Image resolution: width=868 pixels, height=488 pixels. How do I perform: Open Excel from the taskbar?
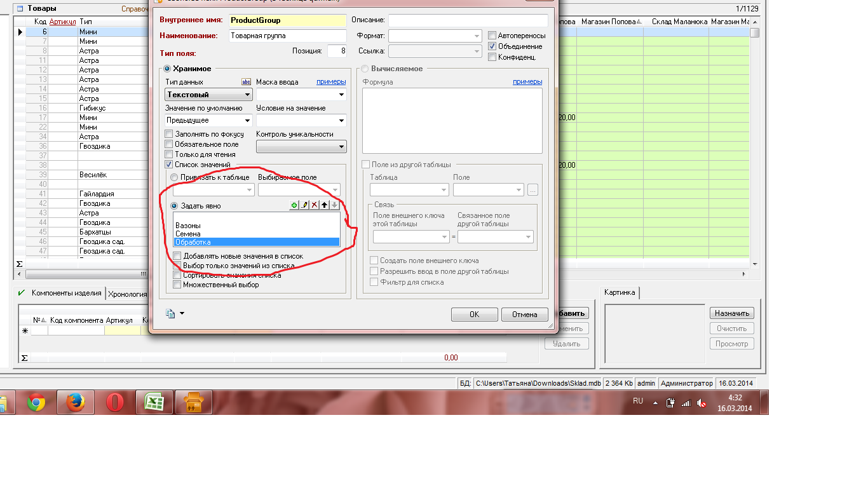tap(154, 402)
